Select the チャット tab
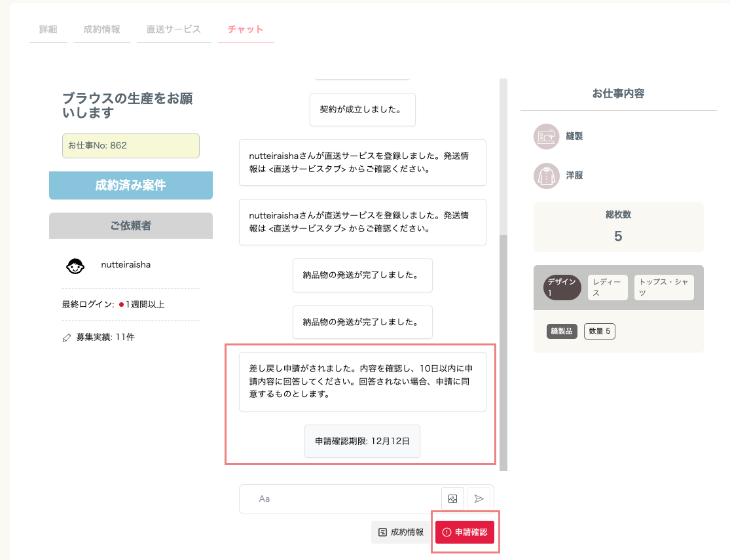The image size is (730, 560). click(246, 29)
